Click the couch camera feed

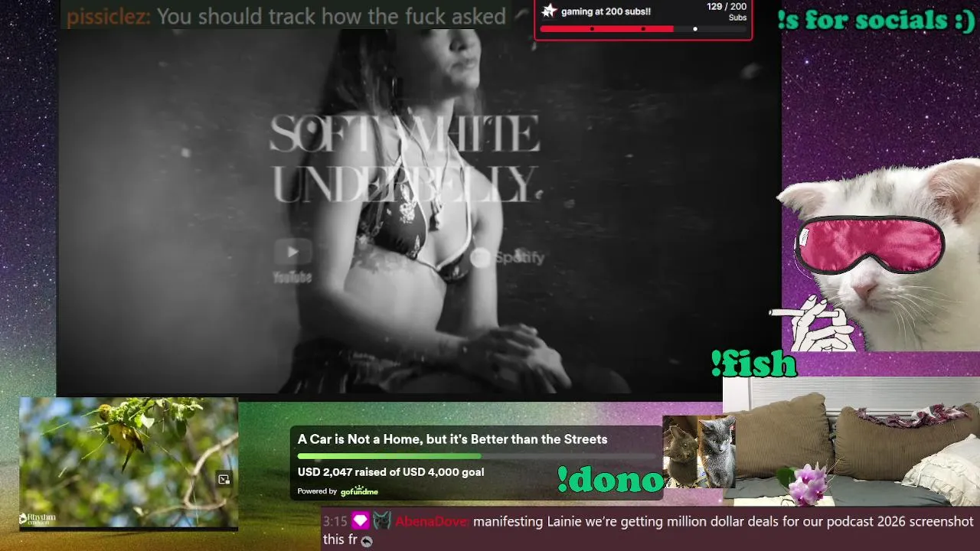[x=851, y=441]
